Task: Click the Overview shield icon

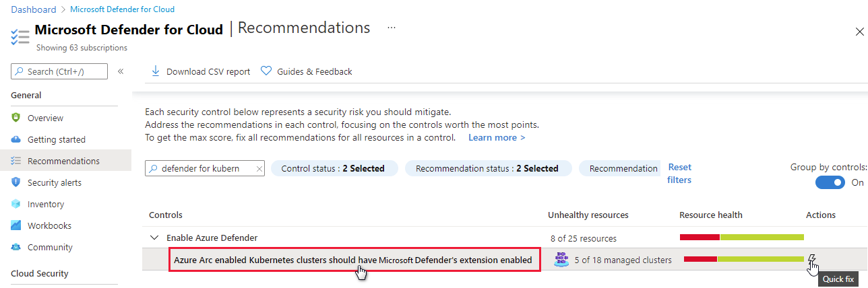Action: click(x=16, y=118)
